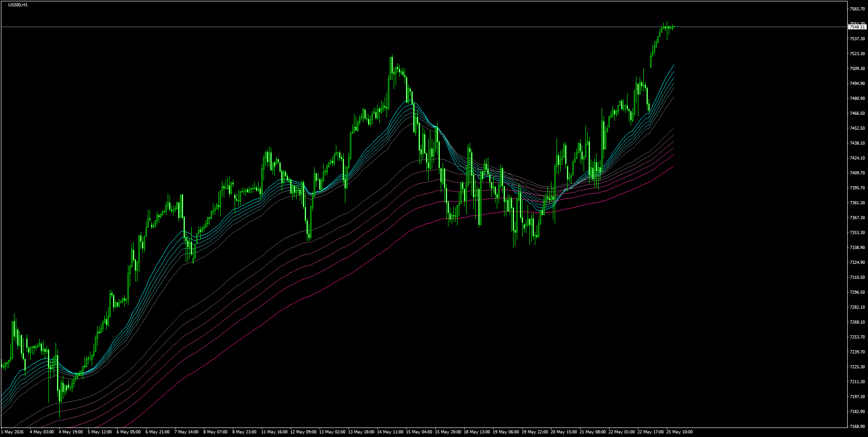Click the 11 May 16:00 time label
The height and width of the screenshot is (437, 868).
[x=274, y=432]
